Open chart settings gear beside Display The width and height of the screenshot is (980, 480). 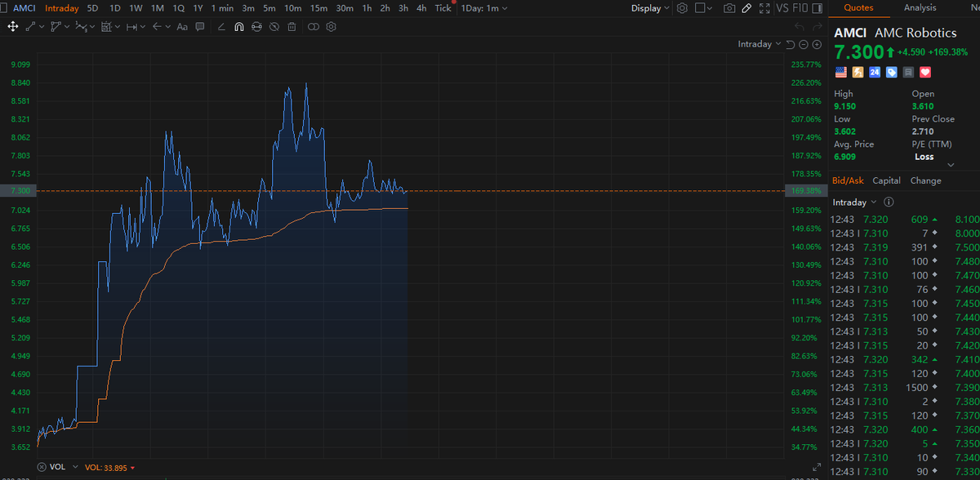[x=682, y=8]
